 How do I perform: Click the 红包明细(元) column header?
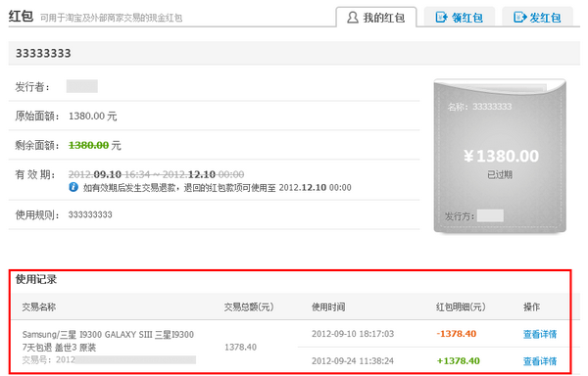[x=461, y=307]
